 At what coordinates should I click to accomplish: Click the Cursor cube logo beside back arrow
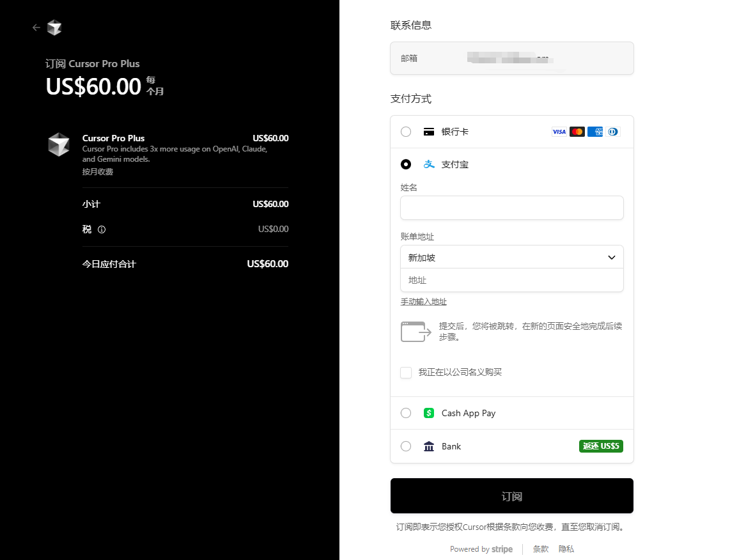point(54,27)
